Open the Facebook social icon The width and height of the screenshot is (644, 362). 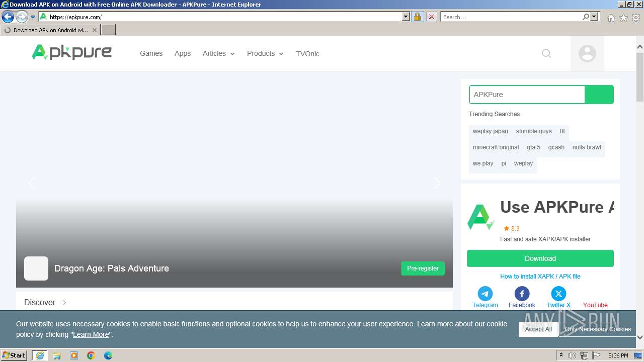pyautogui.click(x=522, y=294)
